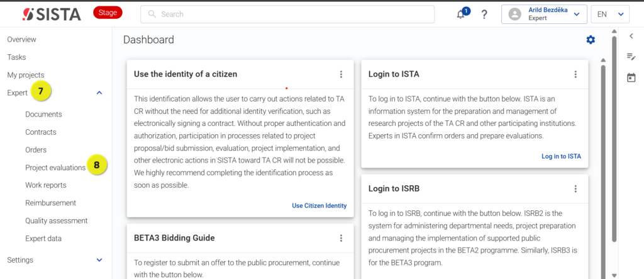Open options menu on BETA3 Bidding Guide card

tap(341, 238)
